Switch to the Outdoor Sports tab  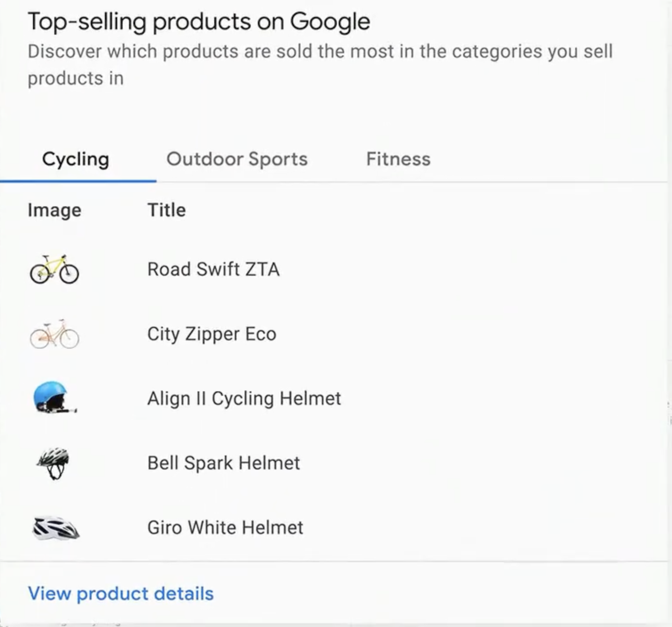(x=237, y=159)
